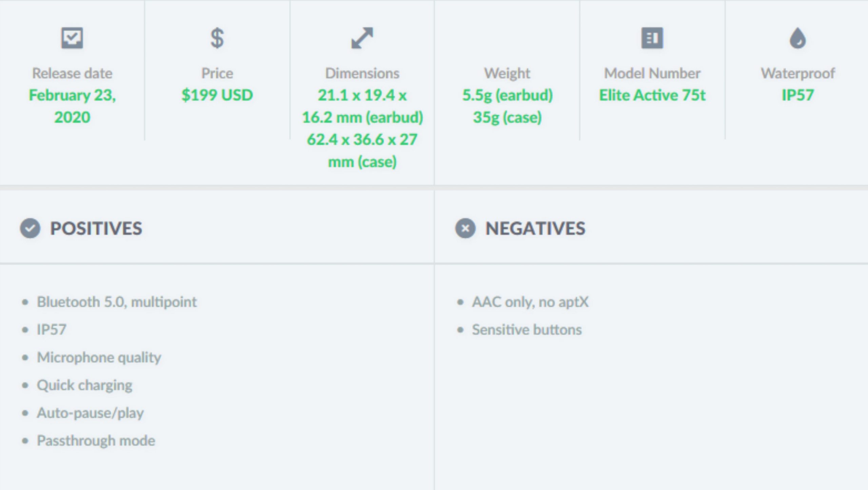
Task: Click the release date calendar check icon
Action: click(x=72, y=38)
